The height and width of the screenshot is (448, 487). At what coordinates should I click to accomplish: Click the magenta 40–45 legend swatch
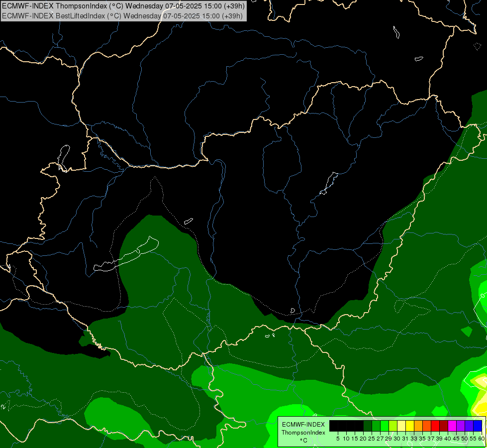coord(452,426)
